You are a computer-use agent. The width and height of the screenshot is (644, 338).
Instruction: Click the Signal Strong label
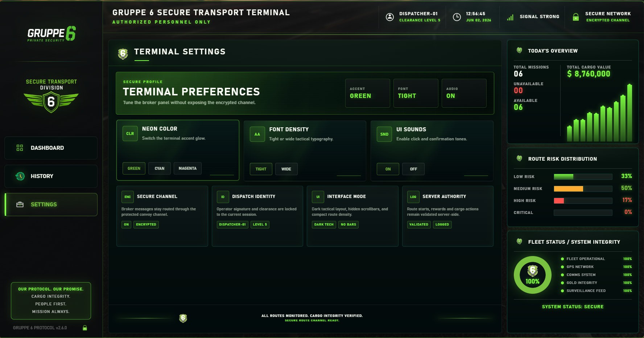coord(540,17)
